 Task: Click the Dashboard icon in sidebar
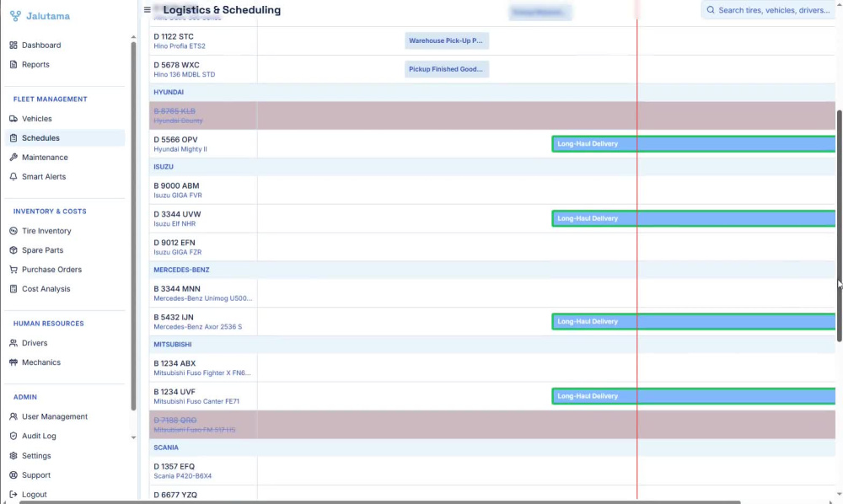click(x=13, y=46)
